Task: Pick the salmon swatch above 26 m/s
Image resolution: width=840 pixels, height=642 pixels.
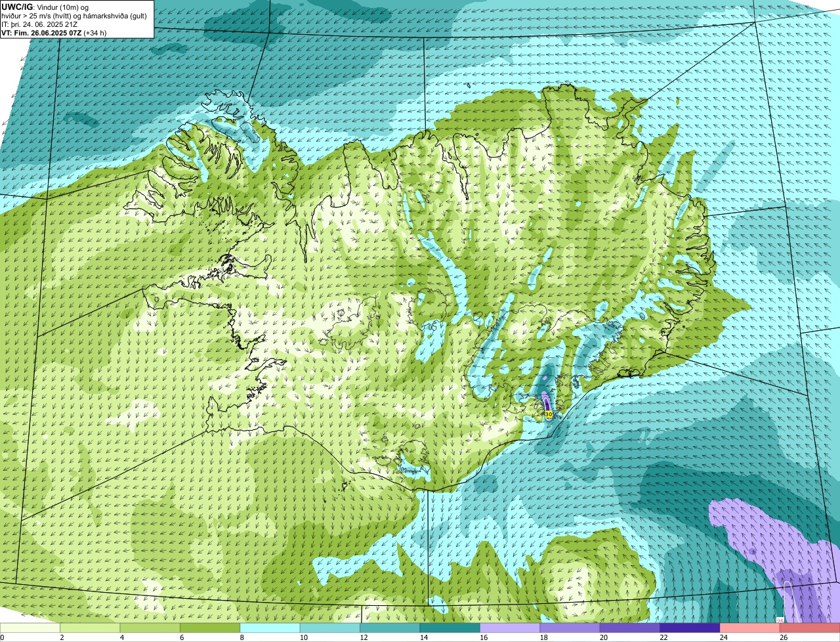Action: [810, 628]
